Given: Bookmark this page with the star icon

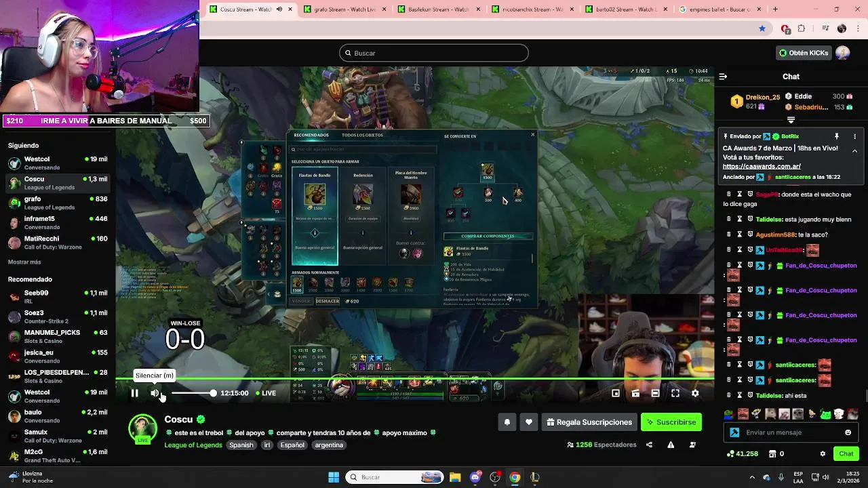Looking at the screenshot, I should [762, 28].
